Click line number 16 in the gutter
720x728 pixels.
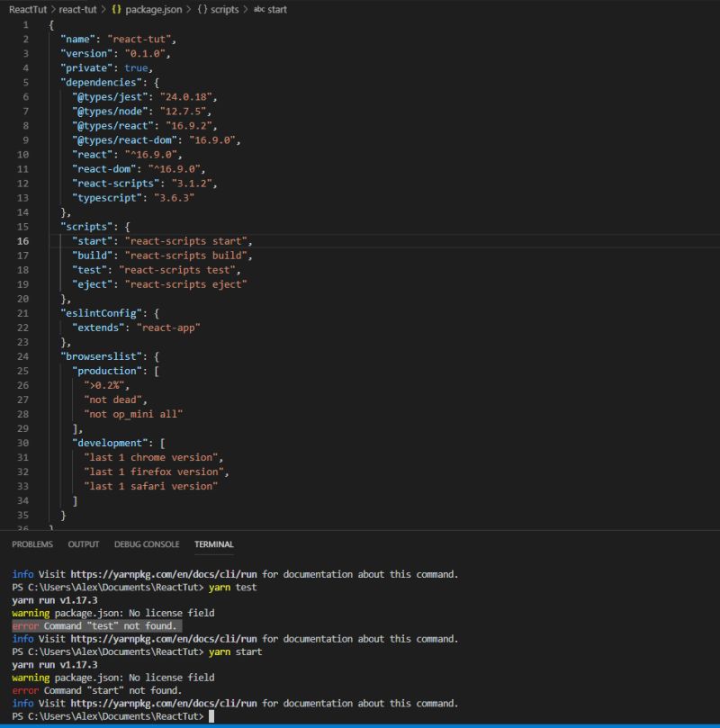click(x=24, y=240)
